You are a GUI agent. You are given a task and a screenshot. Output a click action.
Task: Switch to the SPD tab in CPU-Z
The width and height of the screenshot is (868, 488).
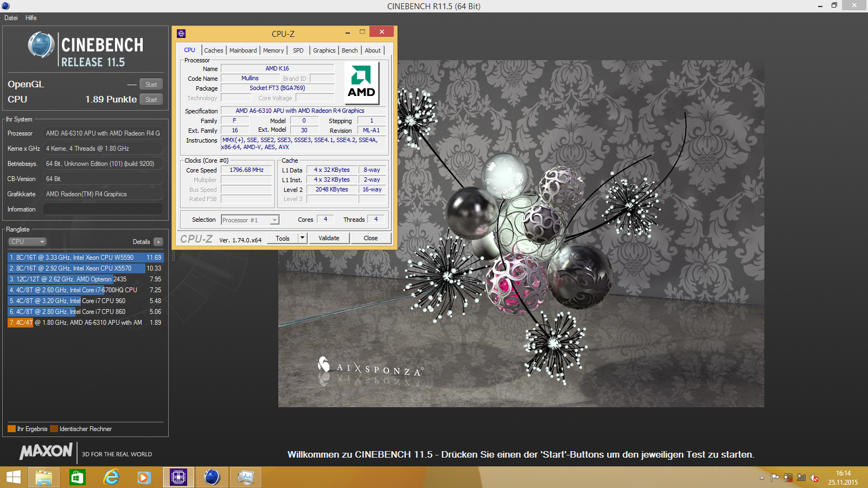pos(298,50)
